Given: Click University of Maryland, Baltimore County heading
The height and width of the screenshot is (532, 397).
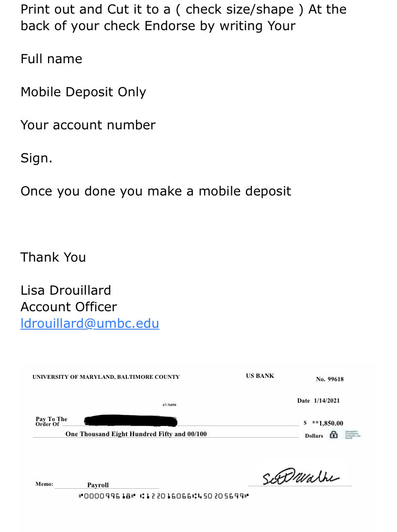Looking at the screenshot, I should (106, 377).
